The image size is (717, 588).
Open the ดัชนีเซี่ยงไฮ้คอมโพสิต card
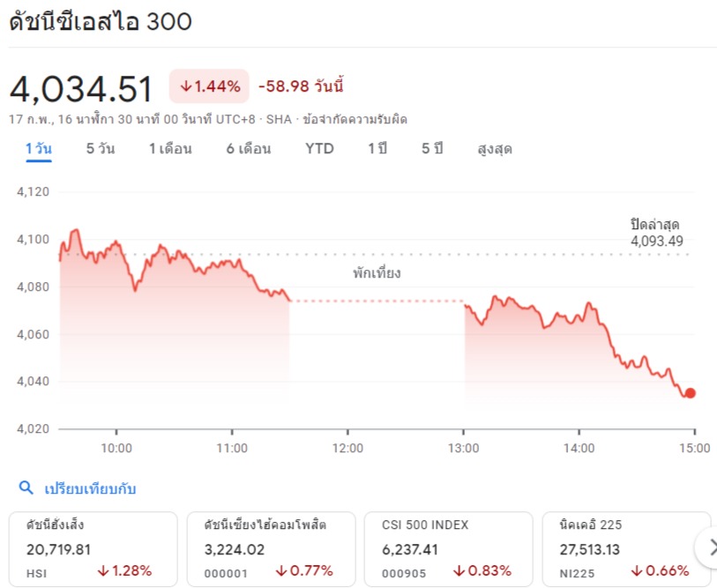tap(271, 548)
